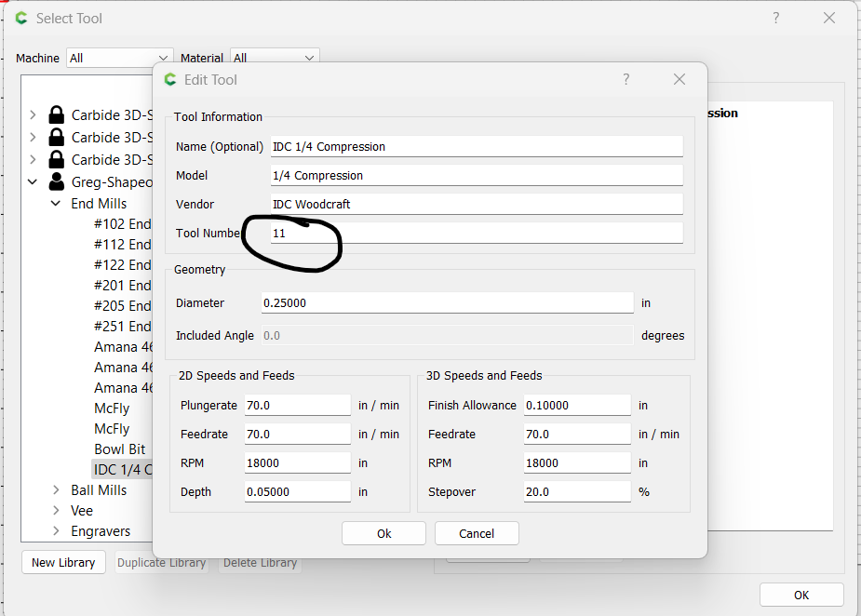
Task: Select #201 End tool in tree
Action: click(x=123, y=286)
